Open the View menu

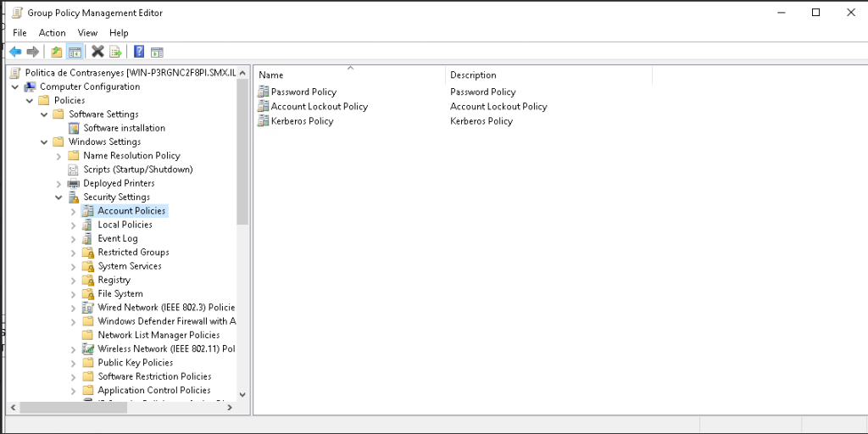coord(87,33)
